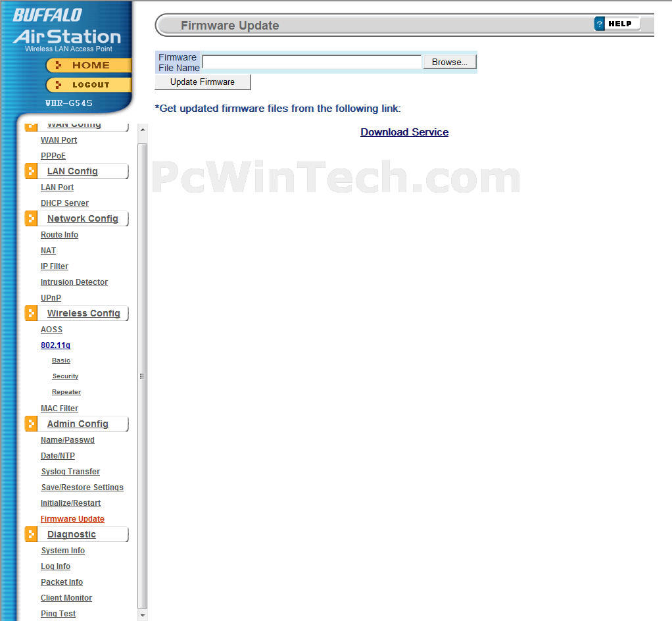This screenshot has width=672, height=621.
Task: Open System Info page
Action: coord(63,551)
